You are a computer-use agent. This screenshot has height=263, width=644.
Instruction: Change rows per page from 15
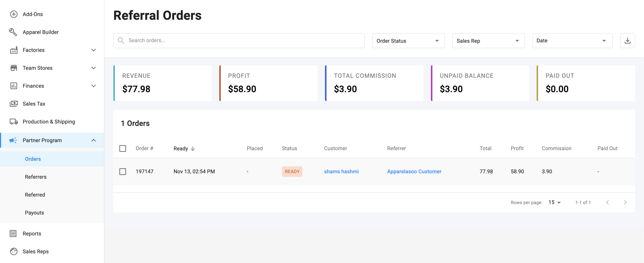555,202
